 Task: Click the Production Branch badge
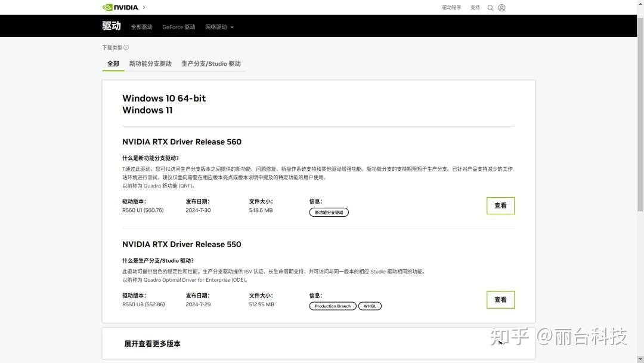point(333,306)
